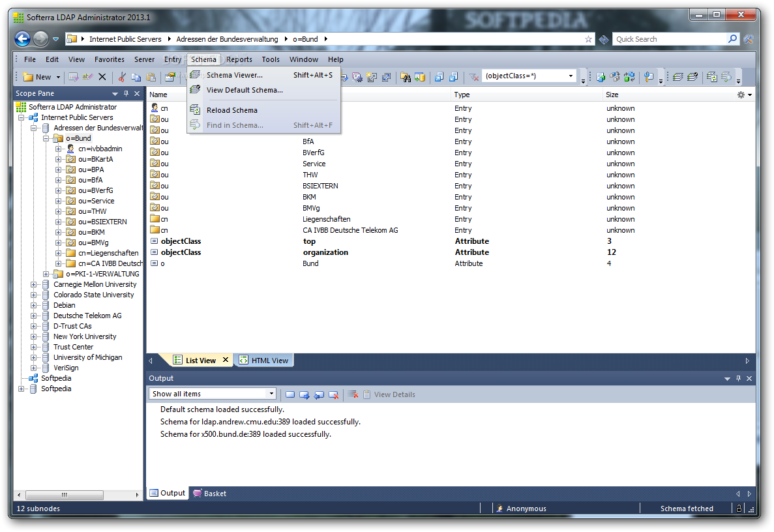Click the tools icon right of search
Image resolution: width=774 pixels, height=532 pixels.
[x=749, y=39]
